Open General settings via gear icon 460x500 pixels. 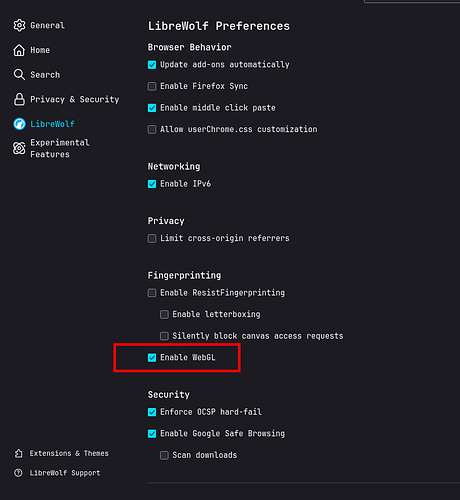tap(19, 25)
